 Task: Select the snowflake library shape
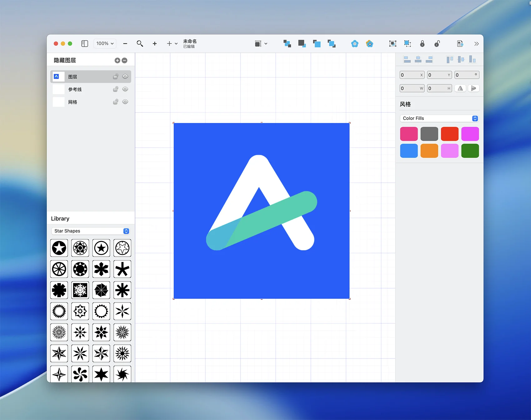80,290
